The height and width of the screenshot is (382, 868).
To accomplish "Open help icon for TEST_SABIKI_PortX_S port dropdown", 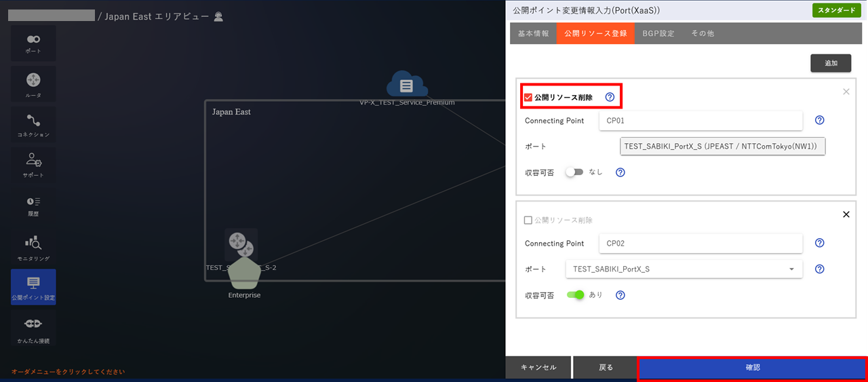I will point(819,269).
